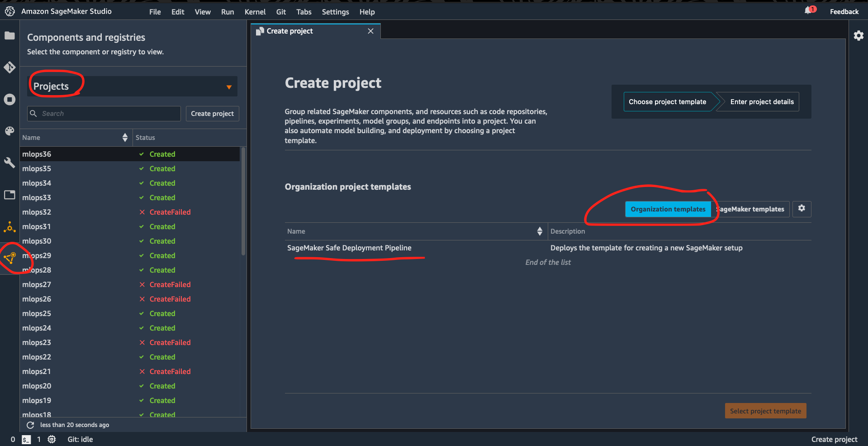
Task: Open the File menu
Action: coord(155,12)
